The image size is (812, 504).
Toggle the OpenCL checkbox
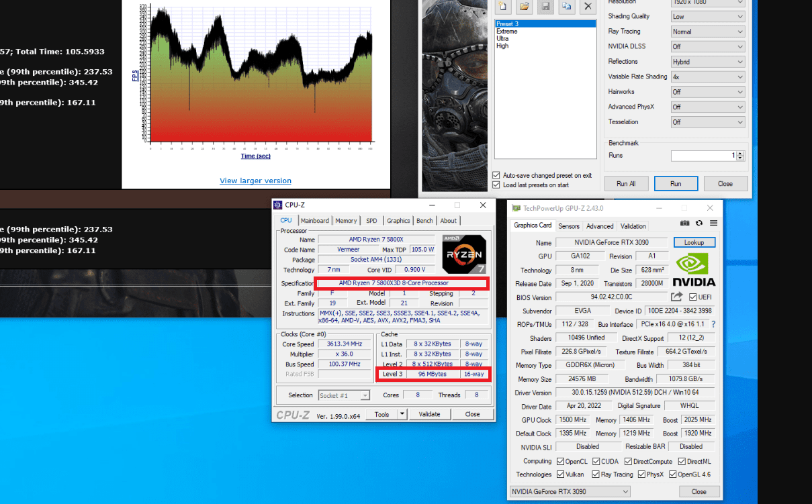(x=560, y=461)
